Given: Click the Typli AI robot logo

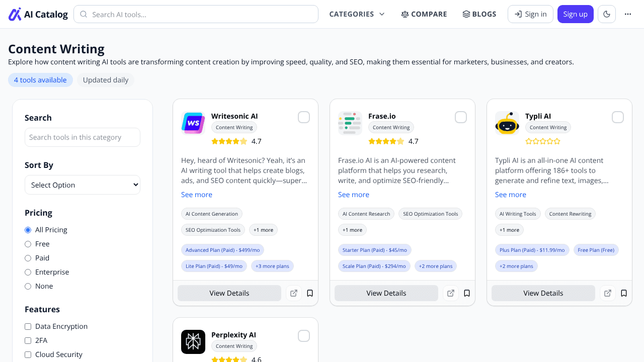Looking at the screenshot, I should point(507,123).
